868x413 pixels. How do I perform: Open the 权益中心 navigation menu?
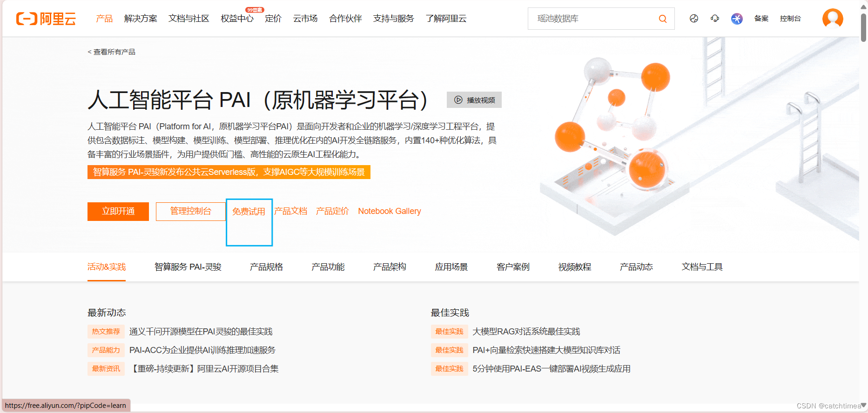(x=237, y=19)
